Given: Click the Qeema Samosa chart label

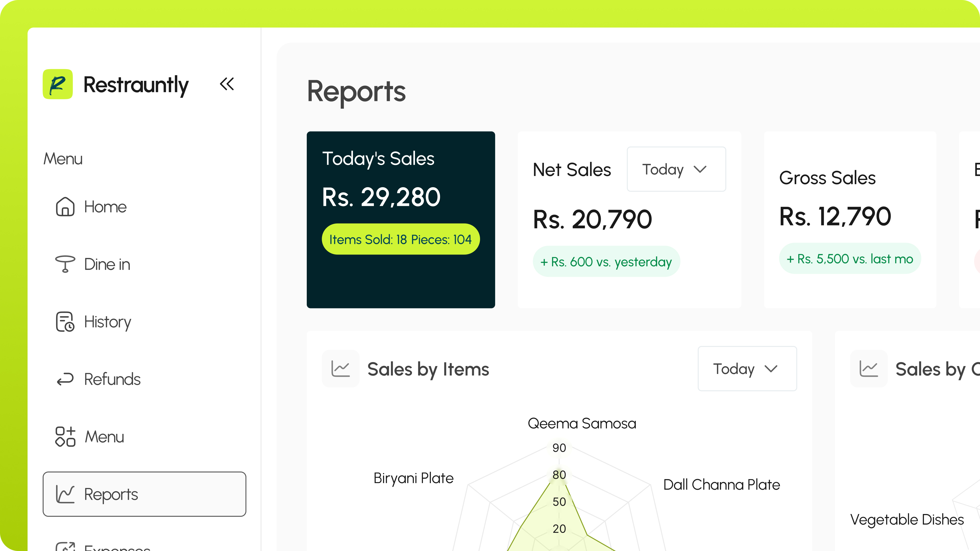Looking at the screenshot, I should (582, 424).
